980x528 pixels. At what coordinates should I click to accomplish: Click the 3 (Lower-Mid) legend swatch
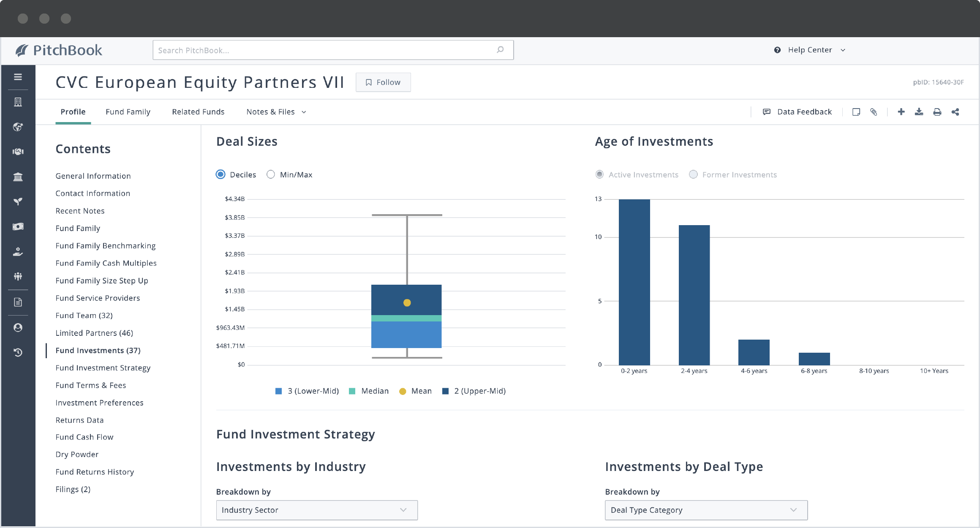point(278,391)
